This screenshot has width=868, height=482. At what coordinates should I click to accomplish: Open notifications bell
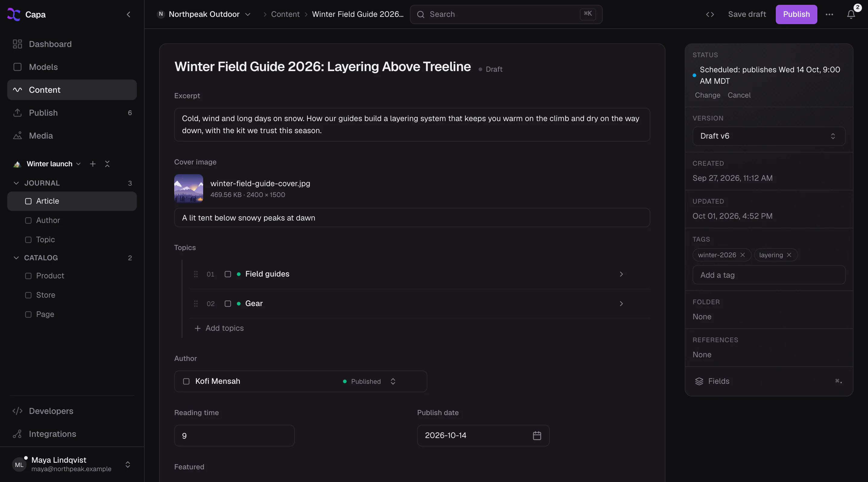[851, 14]
